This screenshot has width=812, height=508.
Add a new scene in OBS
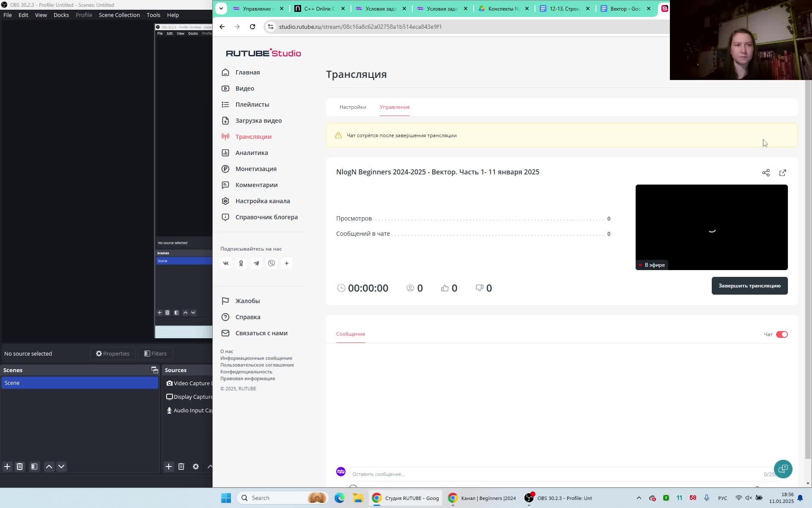[x=7, y=467]
